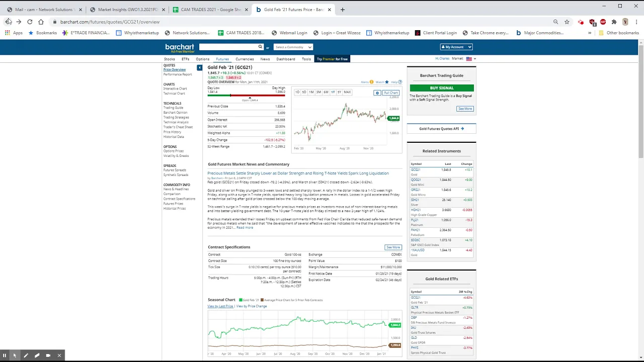
Task: Click the Barchart search input field
Action: (228, 47)
